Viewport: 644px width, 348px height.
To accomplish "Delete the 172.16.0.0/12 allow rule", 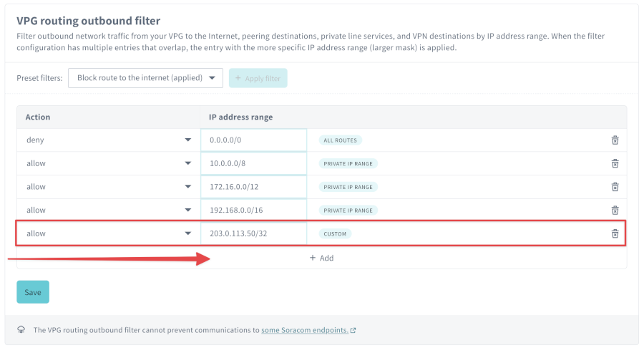I will pyautogui.click(x=615, y=187).
